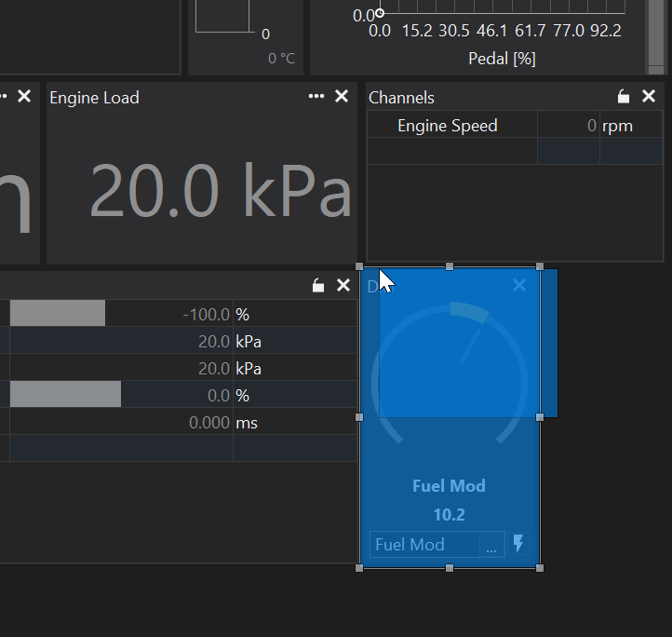Grab the bottom-right resize handle of dial
672x637 pixels.
pyautogui.click(x=540, y=567)
